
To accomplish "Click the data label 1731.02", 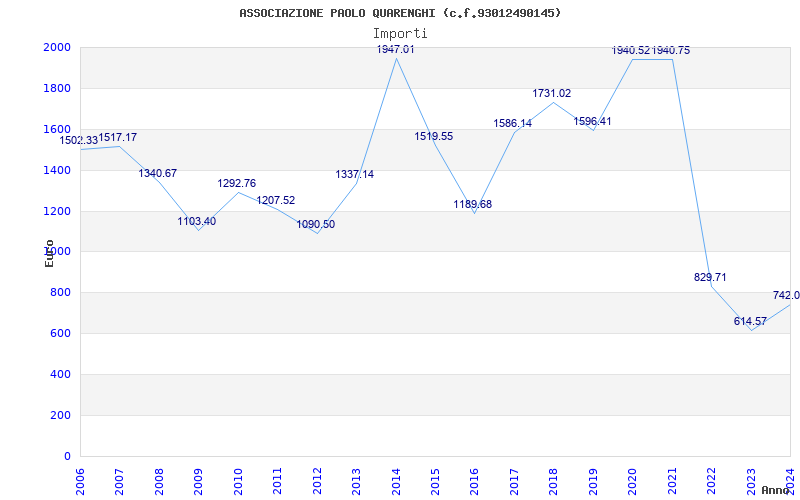I will click(x=552, y=93).
